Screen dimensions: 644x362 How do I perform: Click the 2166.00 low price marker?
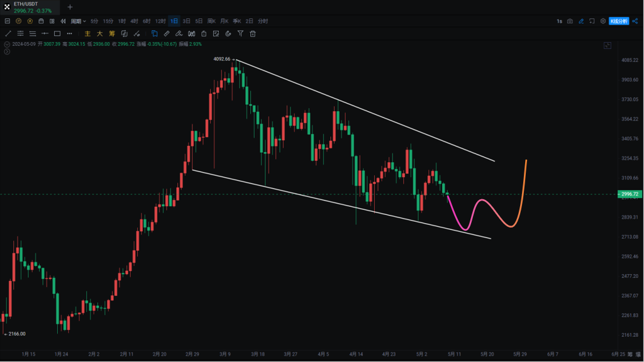[x=17, y=334]
